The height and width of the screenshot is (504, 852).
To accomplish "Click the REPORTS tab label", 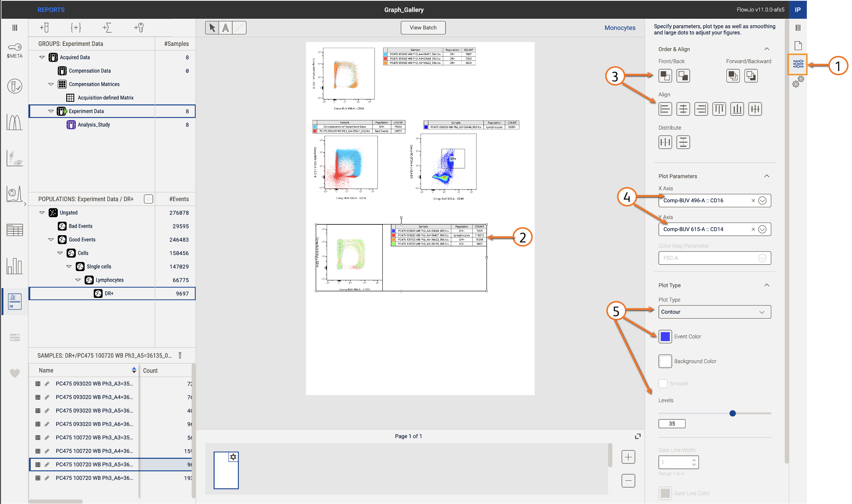I will click(x=51, y=10).
